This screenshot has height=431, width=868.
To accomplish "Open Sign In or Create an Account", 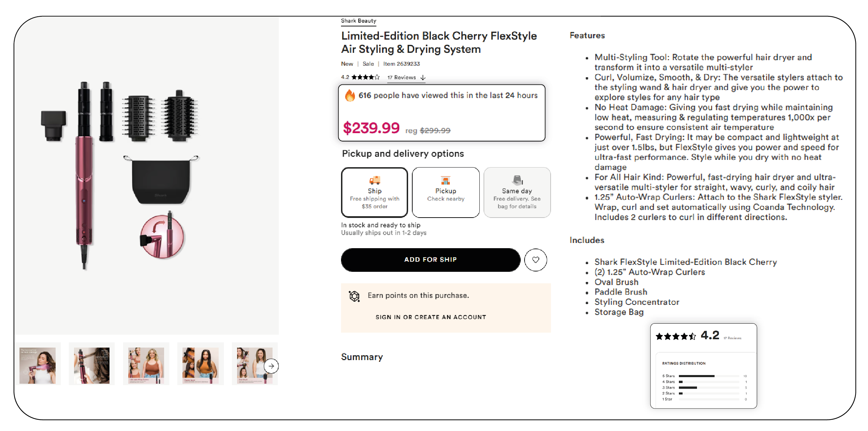I will pos(430,317).
